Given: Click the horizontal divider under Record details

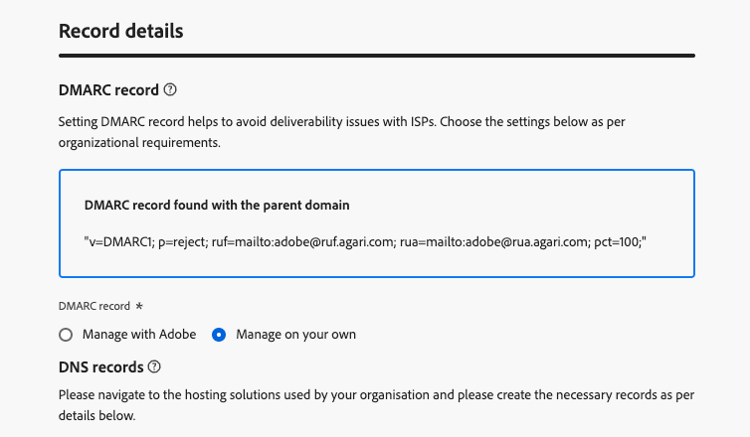Looking at the screenshot, I should click(x=376, y=55).
